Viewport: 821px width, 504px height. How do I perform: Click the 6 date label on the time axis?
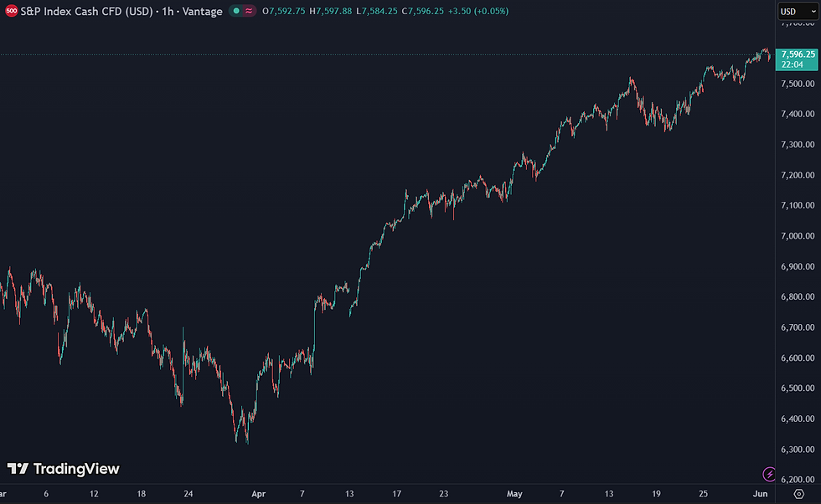(x=46, y=493)
